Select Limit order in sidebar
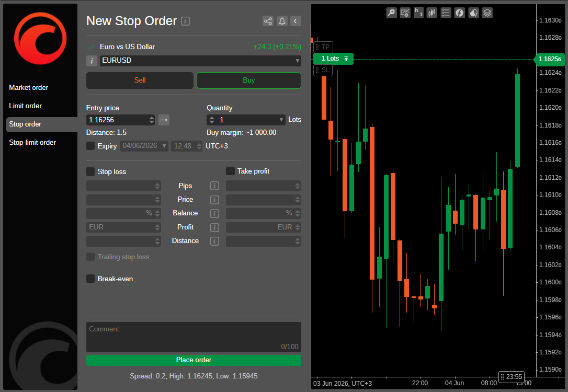 (x=25, y=106)
